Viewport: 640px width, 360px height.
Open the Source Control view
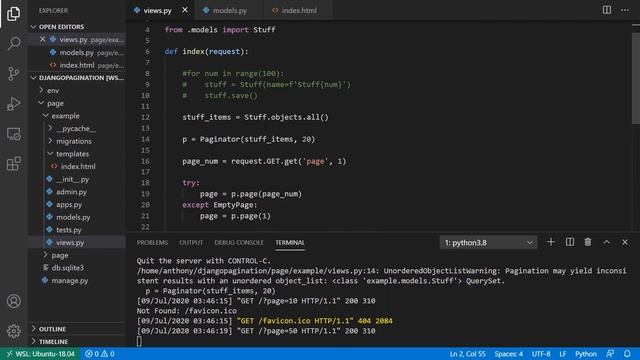click(13, 73)
